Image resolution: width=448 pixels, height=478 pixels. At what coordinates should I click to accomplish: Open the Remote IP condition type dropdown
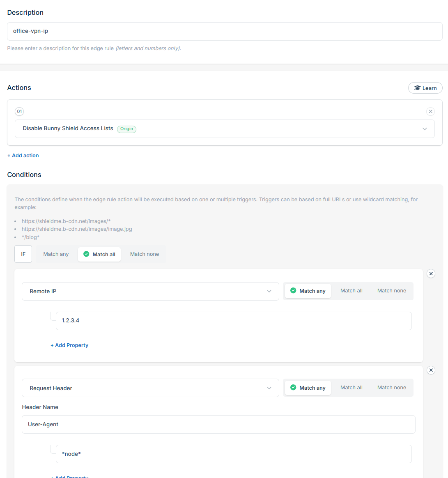(150, 291)
